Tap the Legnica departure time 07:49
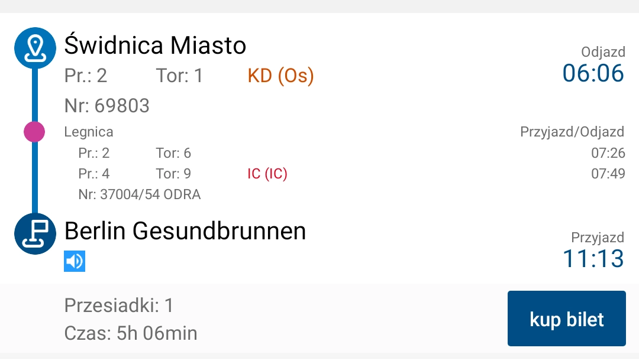 pyautogui.click(x=608, y=174)
